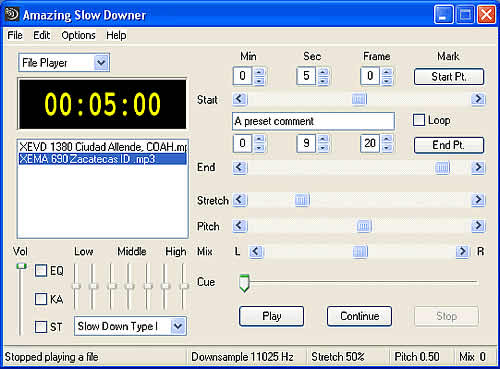Enable the EQ checkbox
This screenshot has height=369, width=500.
(x=41, y=270)
